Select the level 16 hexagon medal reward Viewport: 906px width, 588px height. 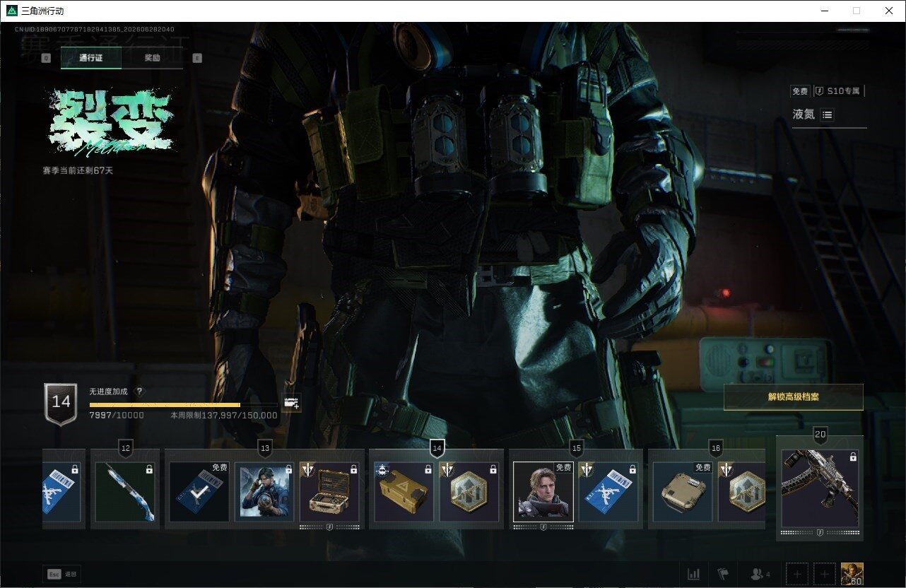(x=741, y=491)
